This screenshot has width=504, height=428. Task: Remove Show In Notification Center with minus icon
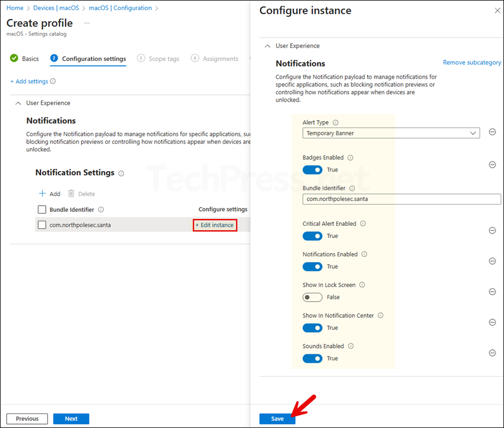(x=492, y=322)
